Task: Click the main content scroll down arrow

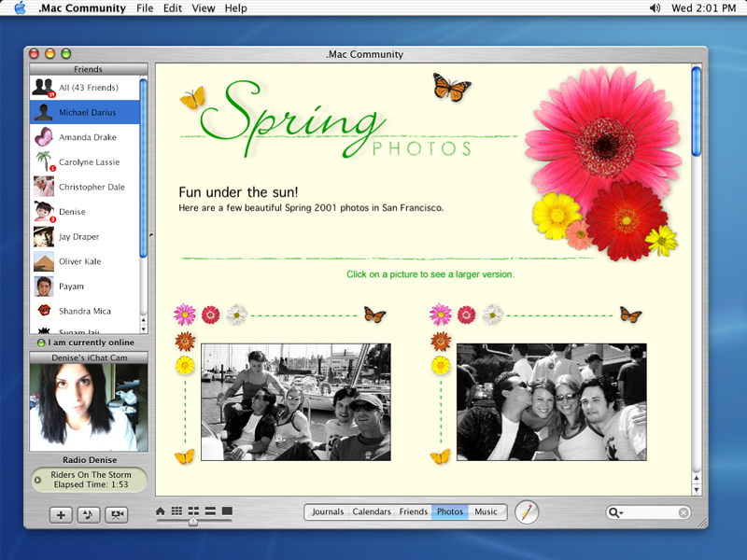Action: (x=696, y=489)
